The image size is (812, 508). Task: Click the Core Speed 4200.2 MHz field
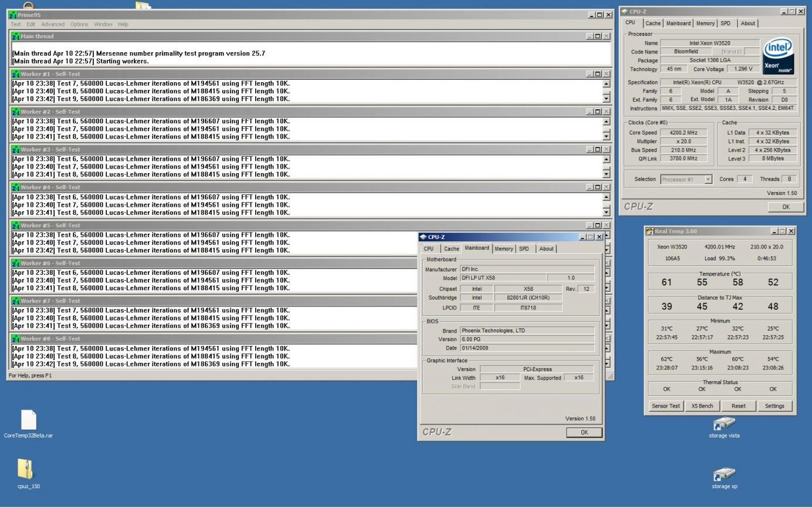tap(684, 133)
